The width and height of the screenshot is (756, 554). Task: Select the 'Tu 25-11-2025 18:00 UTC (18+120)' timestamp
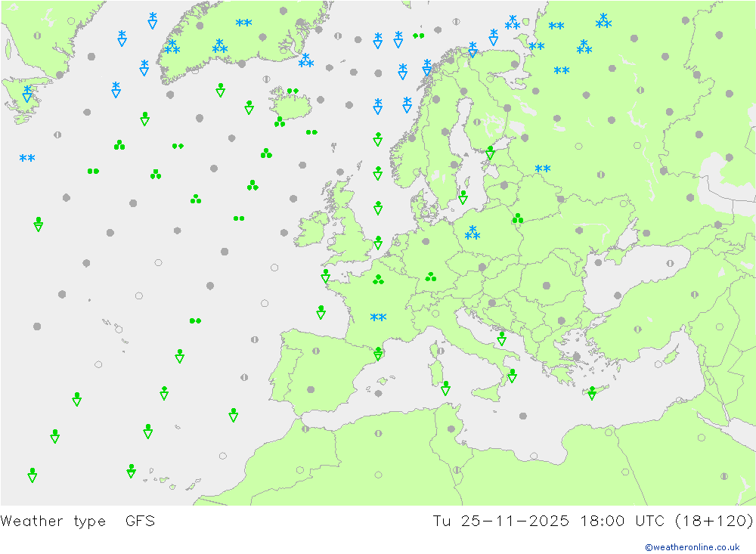593,522
